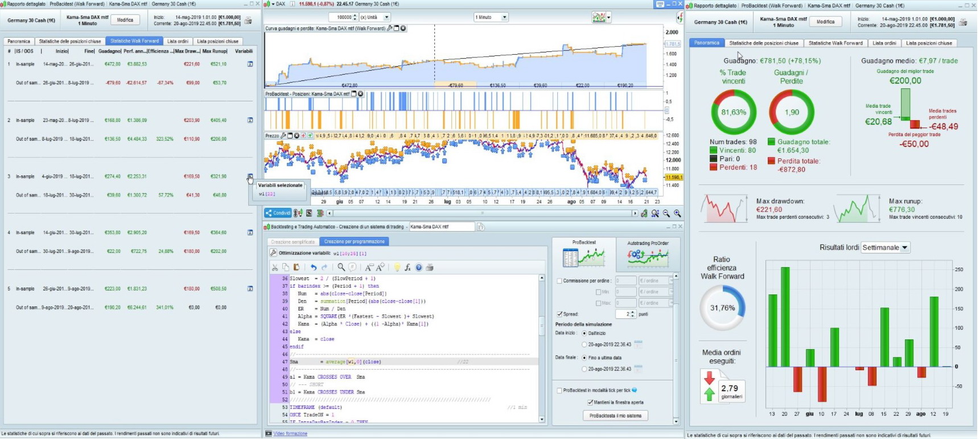Click the Condividi share button
The width and height of the screenshot is (980, 439).
[x=278, y=213]
